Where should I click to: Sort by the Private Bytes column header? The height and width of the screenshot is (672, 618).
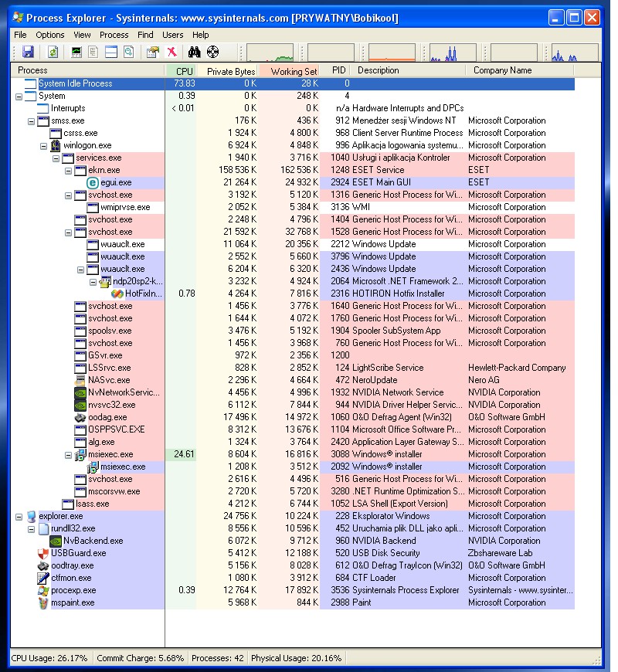(x=228, y=70)
